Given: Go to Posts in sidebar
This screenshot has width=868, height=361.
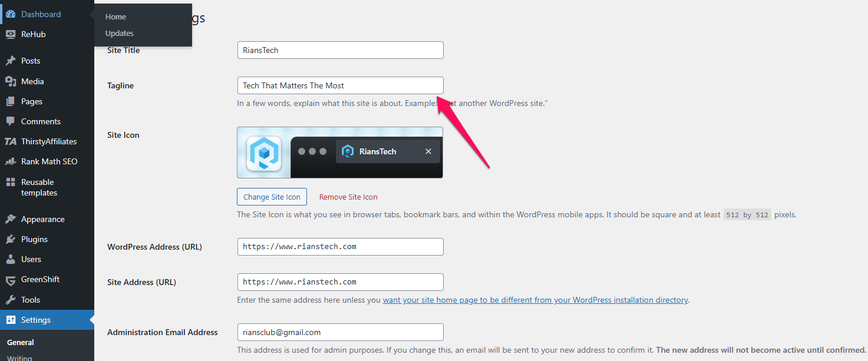Looking at the screenshot, I should (31, 61).
